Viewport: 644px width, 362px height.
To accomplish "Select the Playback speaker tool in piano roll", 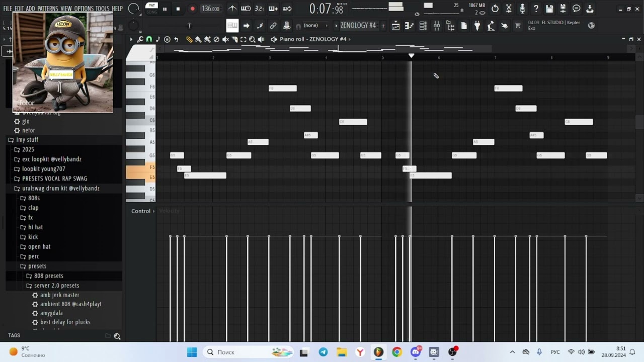I will [x=261, y=39].
